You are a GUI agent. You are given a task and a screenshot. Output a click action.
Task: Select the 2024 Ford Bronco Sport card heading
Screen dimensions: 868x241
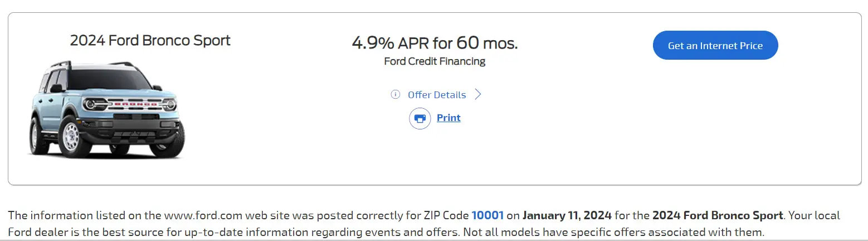pos(150,41)
